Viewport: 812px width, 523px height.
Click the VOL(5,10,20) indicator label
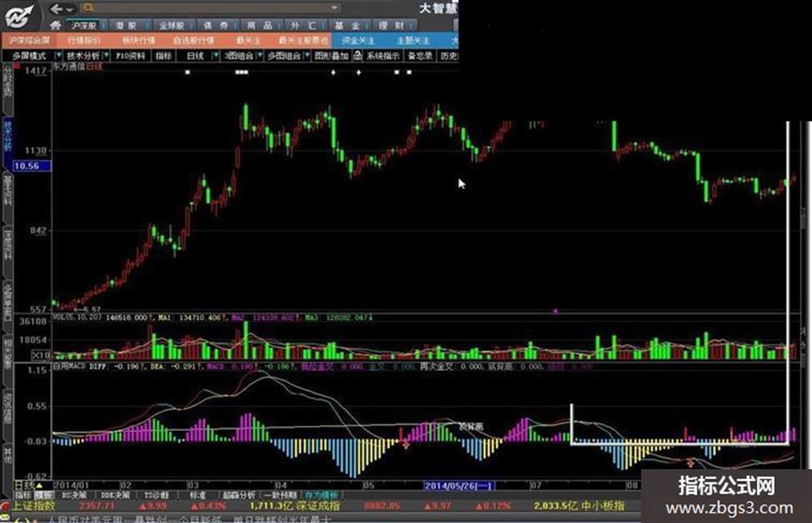click(77, 317)
